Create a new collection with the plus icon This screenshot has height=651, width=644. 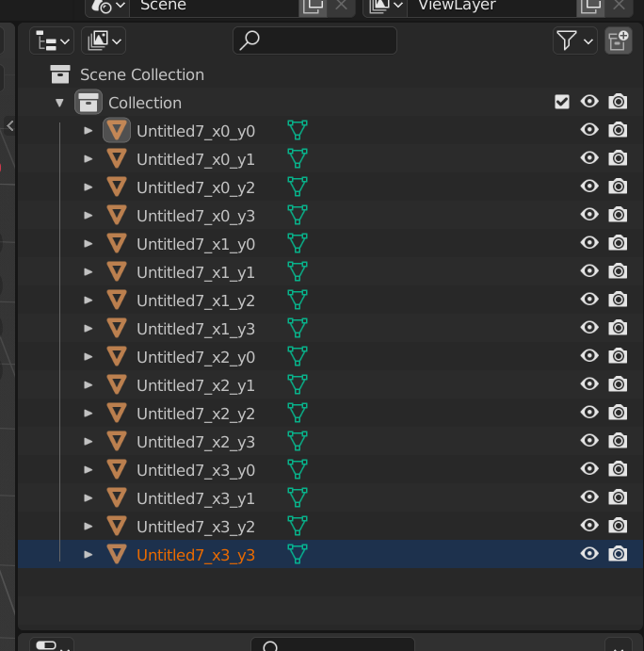tap(619, 41)
